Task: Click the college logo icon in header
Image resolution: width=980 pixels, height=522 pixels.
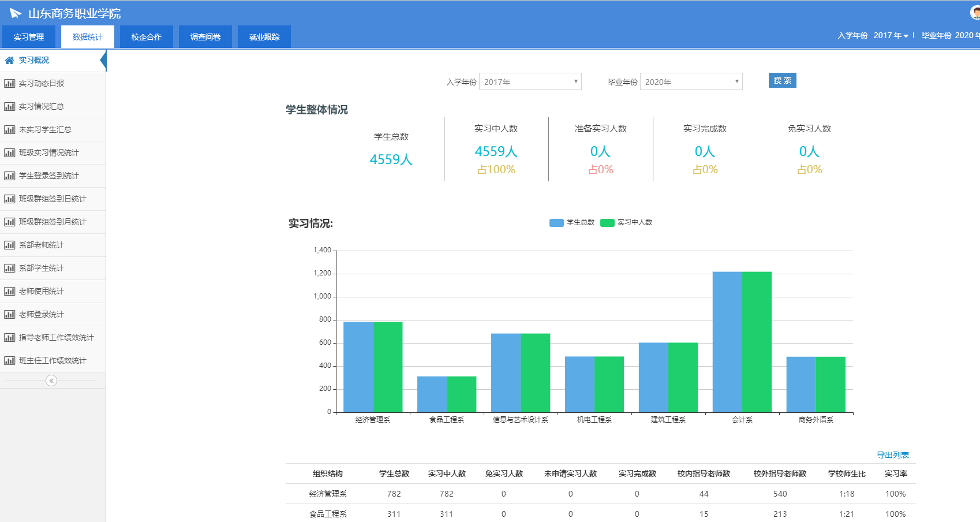Action: [16, 13]
